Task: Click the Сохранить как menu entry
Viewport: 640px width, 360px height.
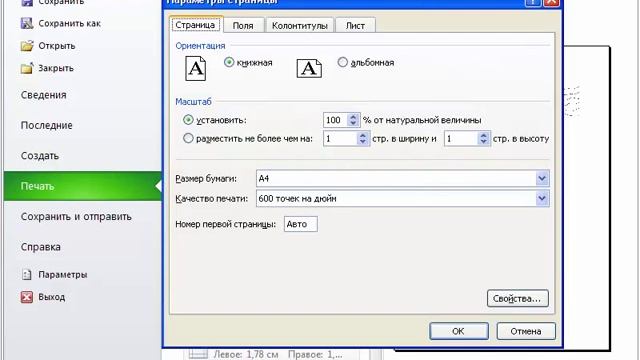Action: pos(69,24)
